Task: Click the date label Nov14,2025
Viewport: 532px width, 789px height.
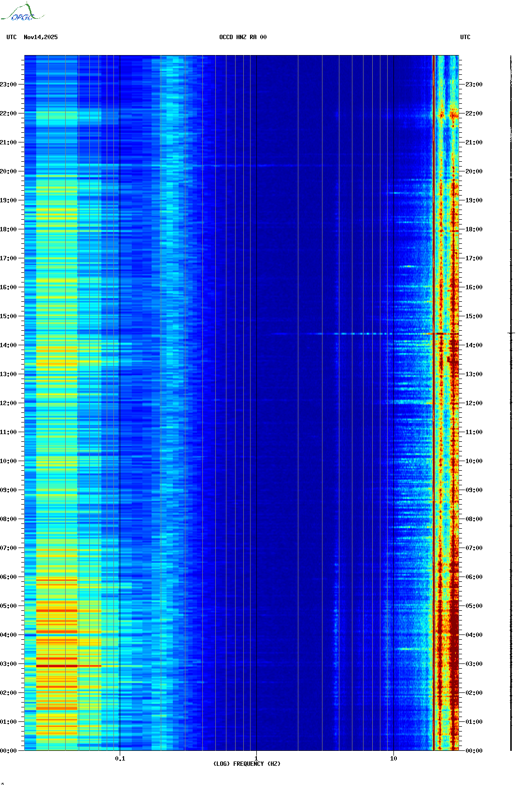Action: coord(41,37)
